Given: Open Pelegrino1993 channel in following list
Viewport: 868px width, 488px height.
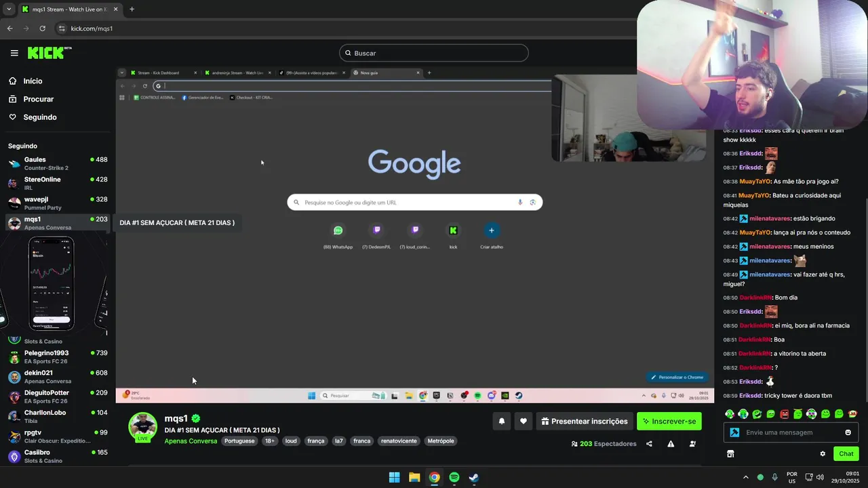Looking at the screenshot, I should (58, 357).
